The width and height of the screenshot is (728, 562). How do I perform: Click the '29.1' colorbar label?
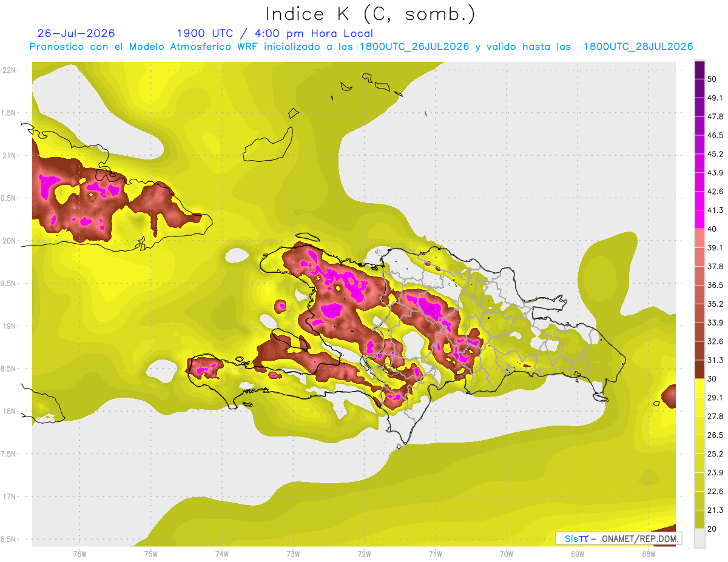[715, 398]
